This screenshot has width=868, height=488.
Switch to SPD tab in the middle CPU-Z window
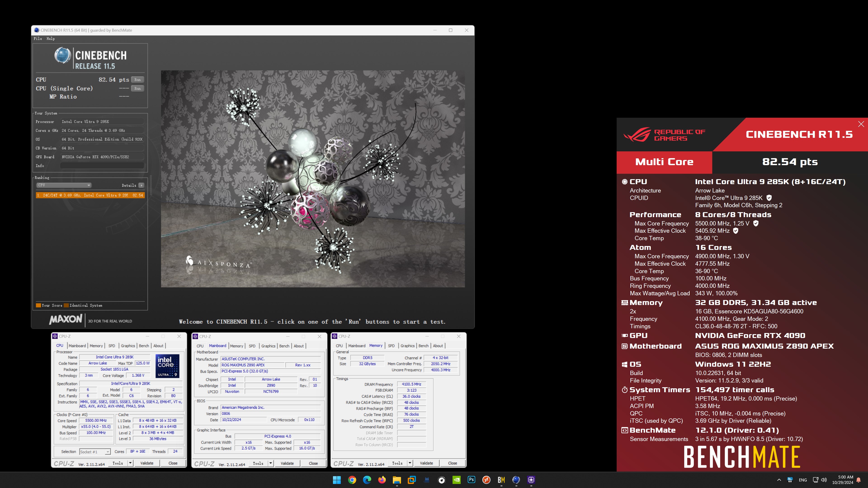click(252, 346)
